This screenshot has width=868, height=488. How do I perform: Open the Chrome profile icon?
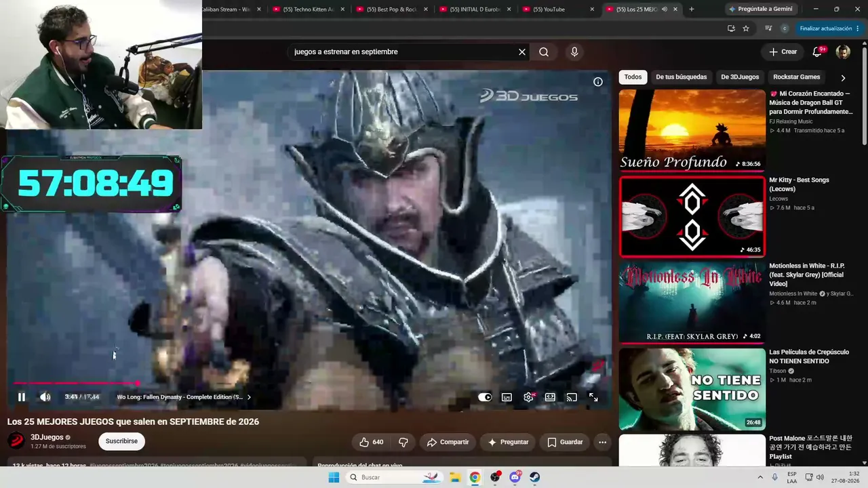click(x=785, y=28)
